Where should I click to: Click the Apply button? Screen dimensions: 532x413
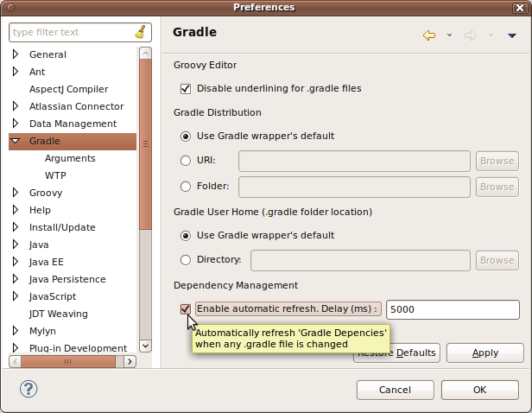click(485, 353)
